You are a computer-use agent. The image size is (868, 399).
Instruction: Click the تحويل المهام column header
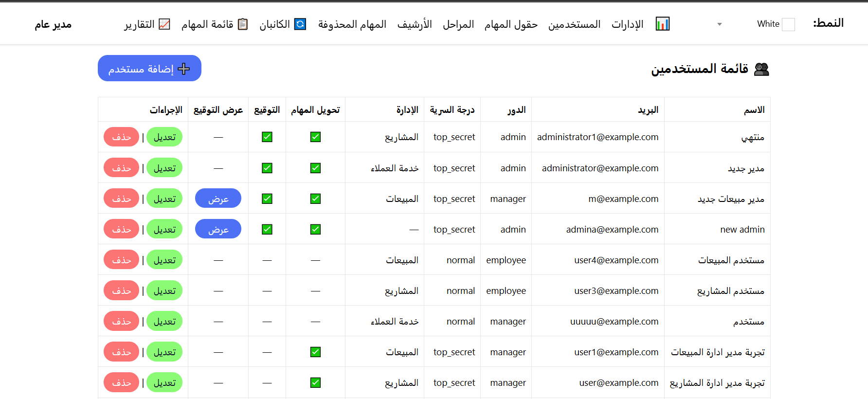tap(315, 110)
